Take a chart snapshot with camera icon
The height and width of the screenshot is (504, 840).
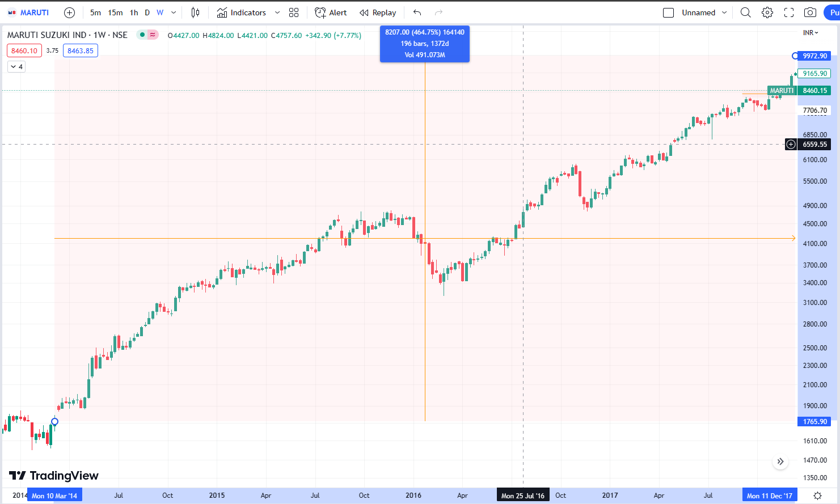tap(811, 12)
